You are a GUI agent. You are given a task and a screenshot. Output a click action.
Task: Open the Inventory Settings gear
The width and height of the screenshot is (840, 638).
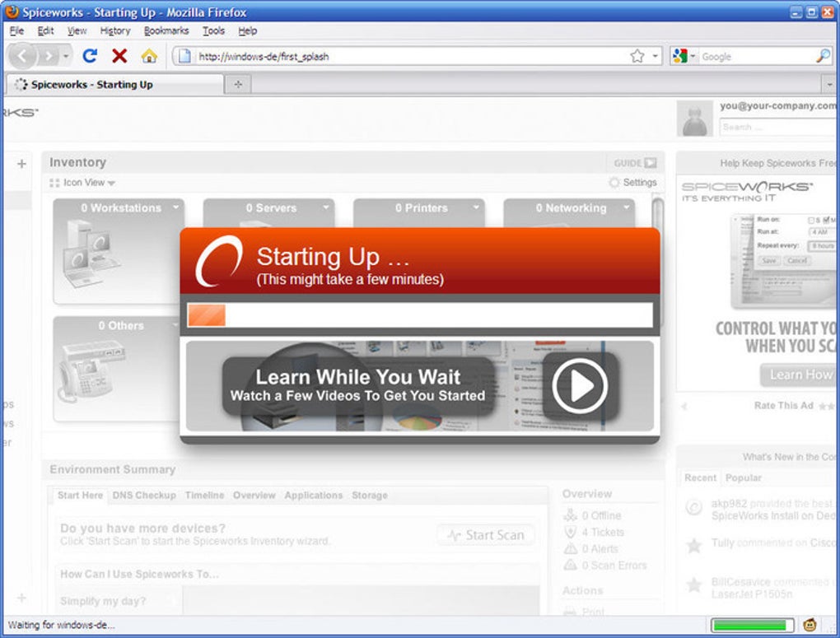point(614,182)
